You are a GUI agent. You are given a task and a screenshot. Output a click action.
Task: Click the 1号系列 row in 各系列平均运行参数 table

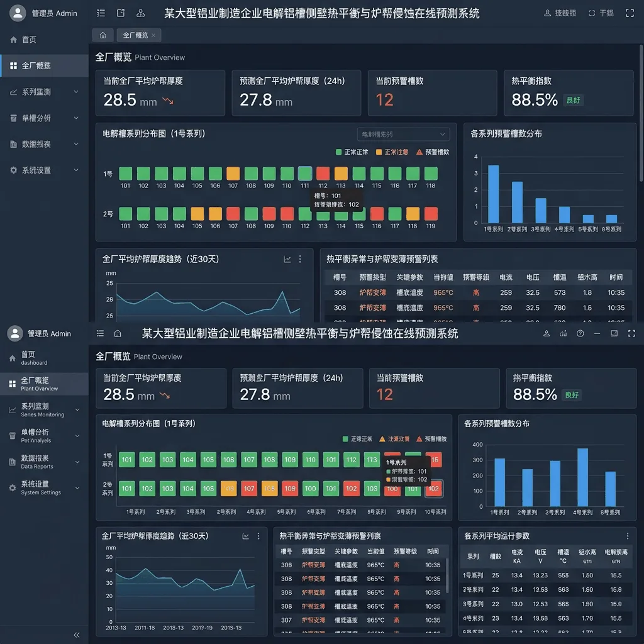(x=547, y=575)
